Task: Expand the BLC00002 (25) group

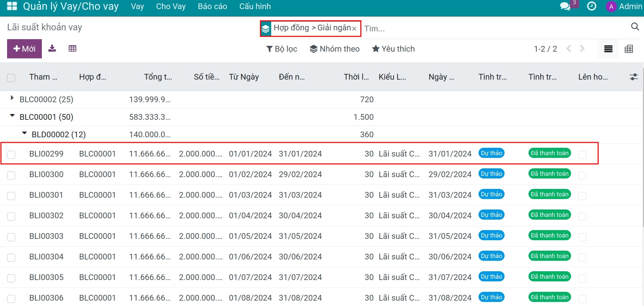Action: coord(12,98)
